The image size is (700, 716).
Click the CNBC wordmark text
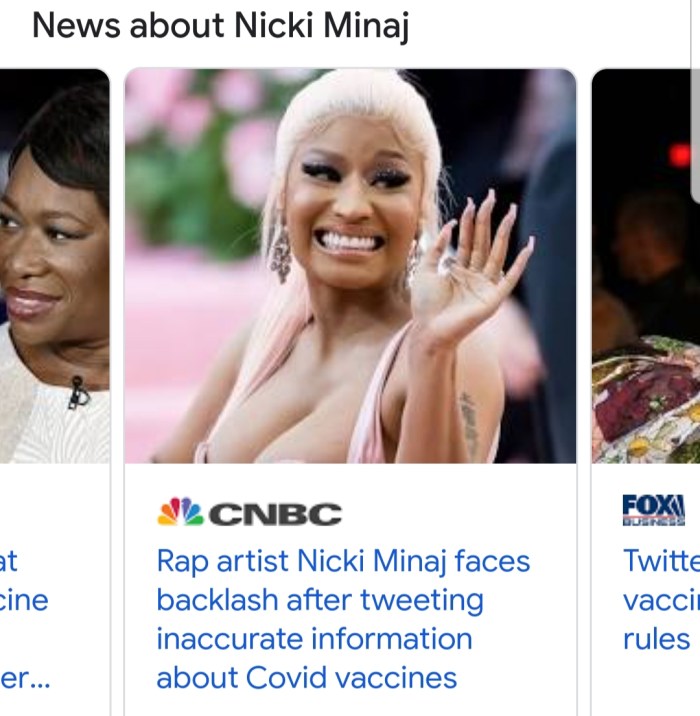point(275,514)
